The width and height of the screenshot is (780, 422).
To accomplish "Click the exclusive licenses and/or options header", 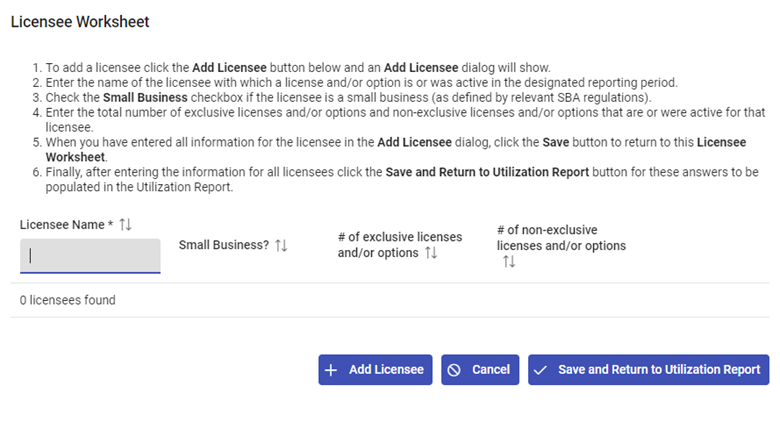I will [x=398, y=244].
